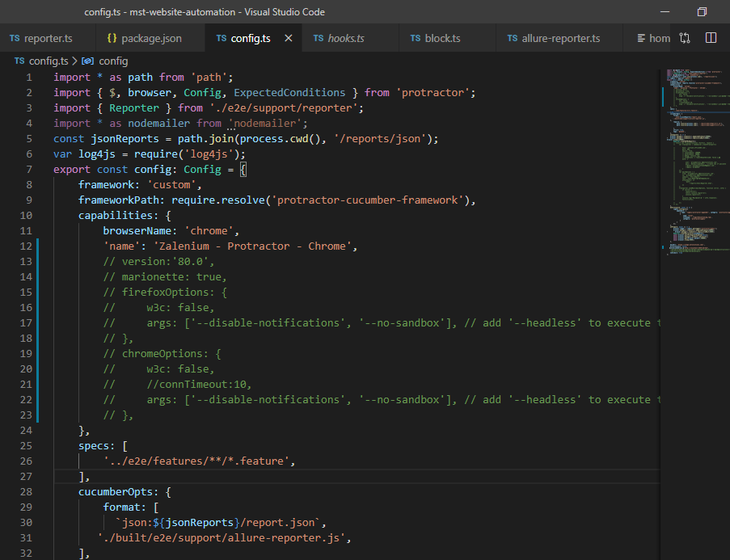Viewport: 730px width, 560px height.
Task: Select the Split Editor Right icon
Action: (711, 36)
